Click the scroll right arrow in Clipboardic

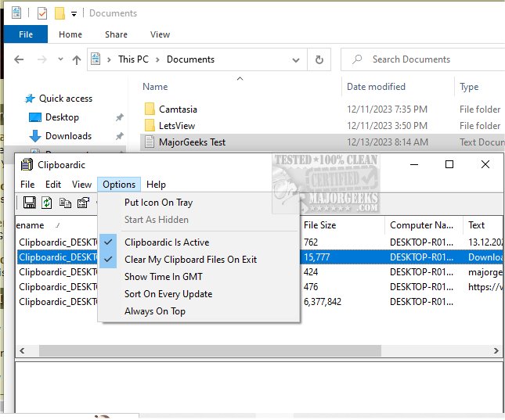point(496,350)
